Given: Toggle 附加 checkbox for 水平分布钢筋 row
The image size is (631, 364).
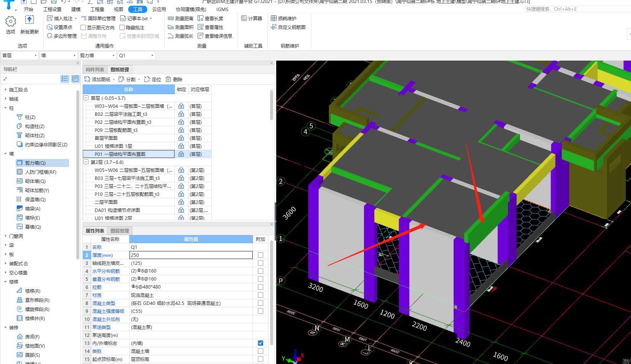Looking at the screenshot, I should [261, 271].
